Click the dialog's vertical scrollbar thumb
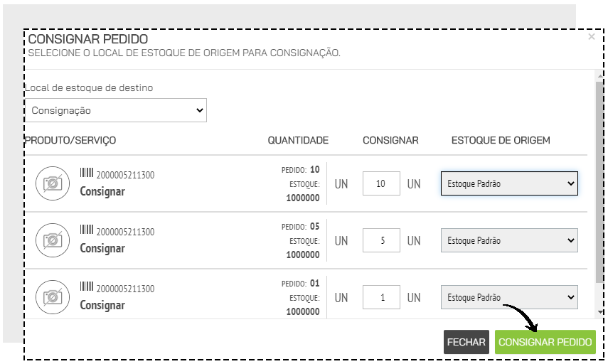The height and width of the screenshot is (364, 608). [599, 182]
